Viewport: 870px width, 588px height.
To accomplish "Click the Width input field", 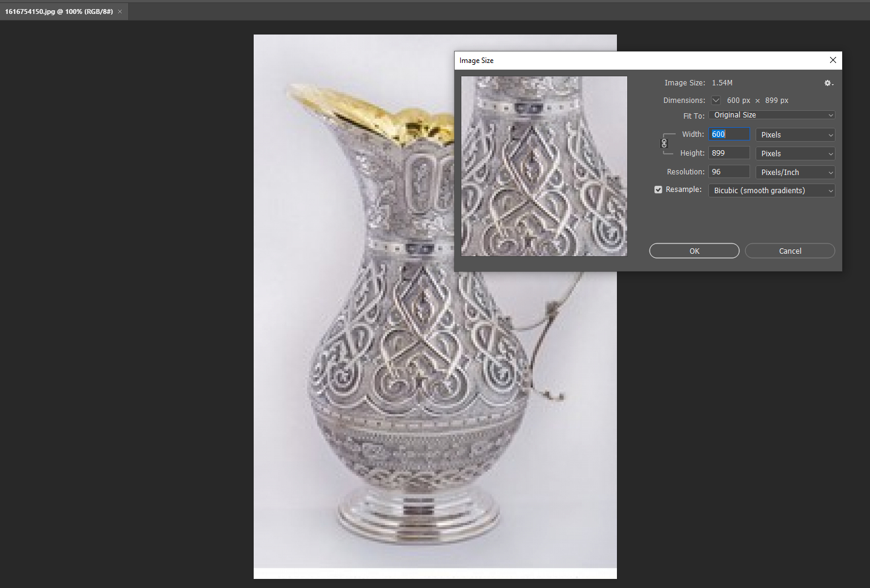I will 730,134.
